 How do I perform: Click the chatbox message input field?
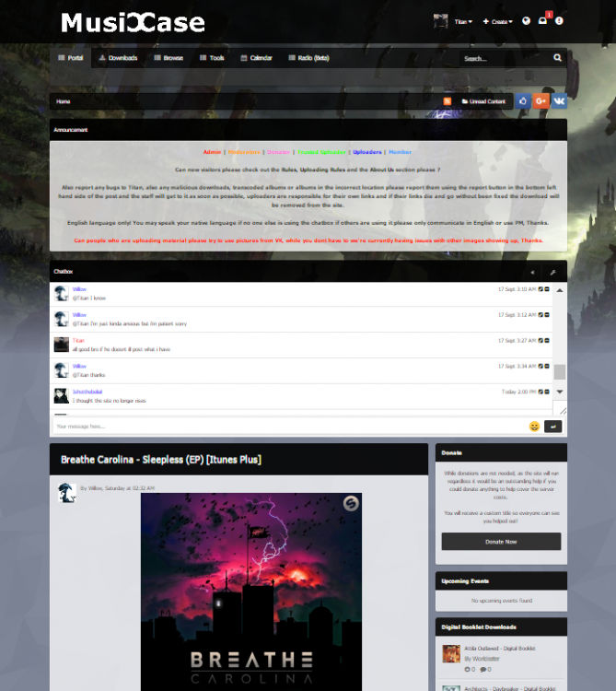(285, 427)
